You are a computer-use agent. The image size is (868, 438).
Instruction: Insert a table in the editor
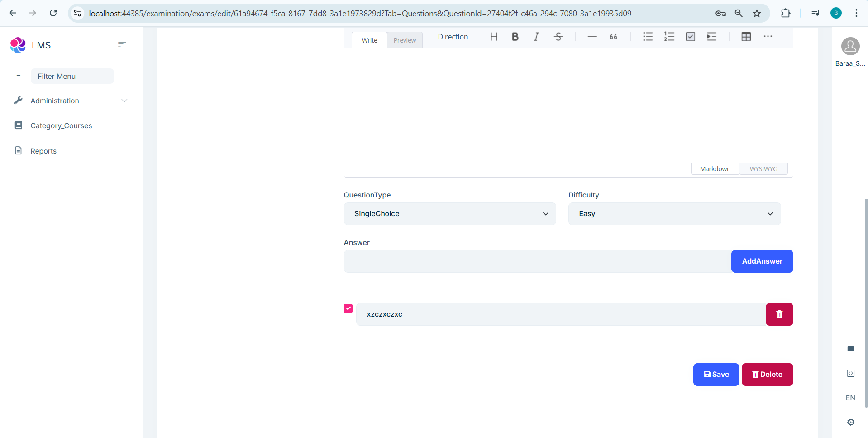[746, 37]
